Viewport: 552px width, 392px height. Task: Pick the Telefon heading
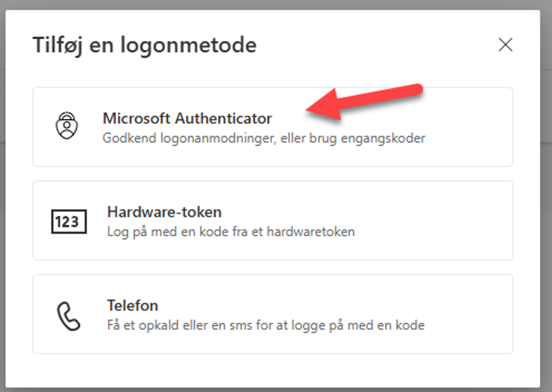pyautogui.click(x=133, y=306)
